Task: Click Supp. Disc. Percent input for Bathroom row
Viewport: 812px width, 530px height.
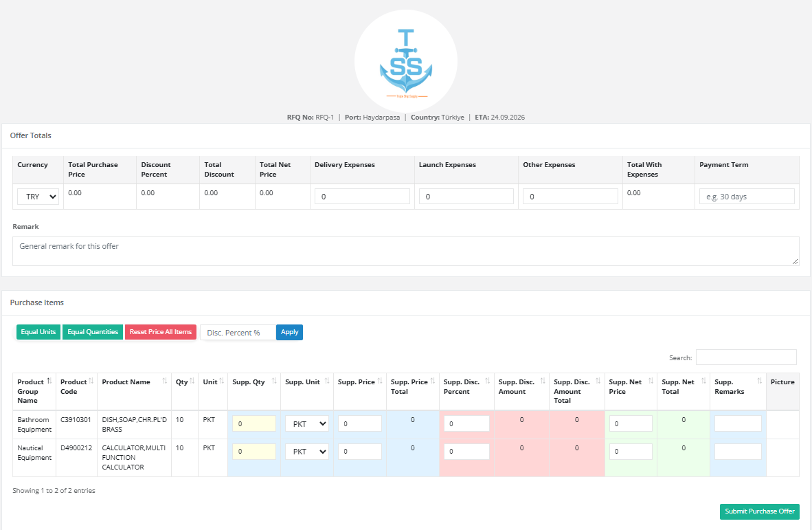Action: click(x=466, y=423)
